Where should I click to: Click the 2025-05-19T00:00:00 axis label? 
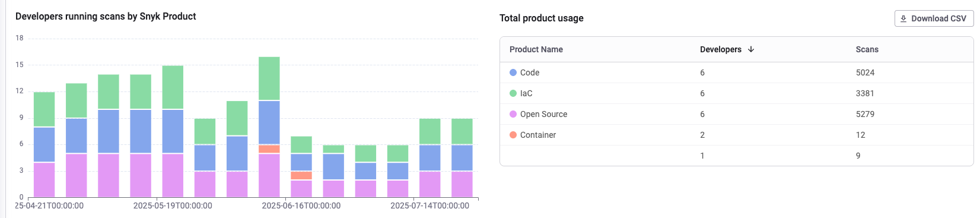(x=173, y=206)
